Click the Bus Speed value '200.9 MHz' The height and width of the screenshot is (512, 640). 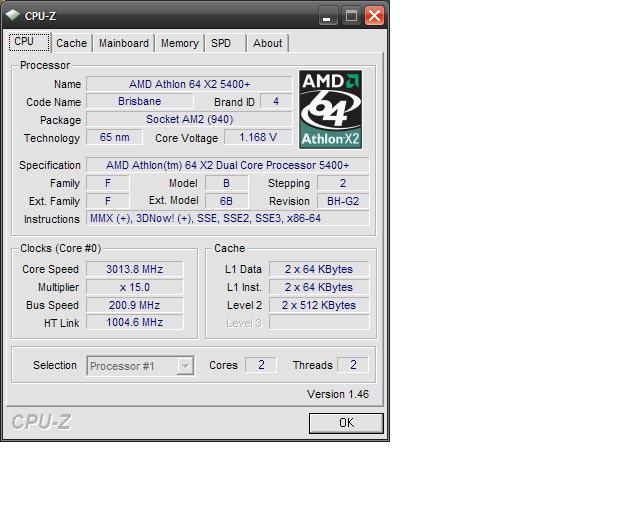tap(135, 305)
